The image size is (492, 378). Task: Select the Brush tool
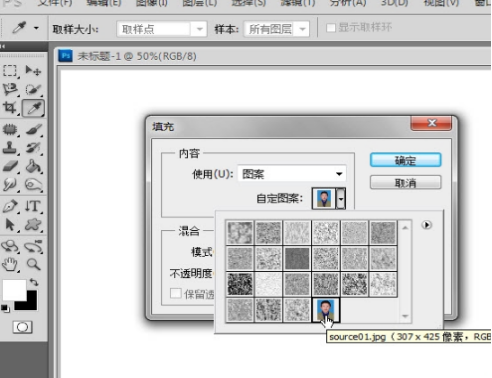[34, 129]
